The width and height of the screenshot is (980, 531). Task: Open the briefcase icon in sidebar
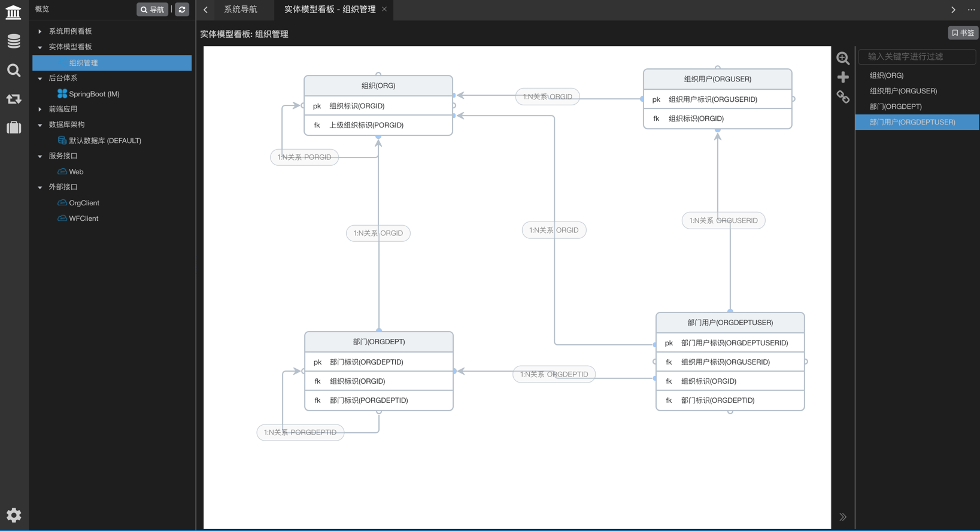click(13, 128)
